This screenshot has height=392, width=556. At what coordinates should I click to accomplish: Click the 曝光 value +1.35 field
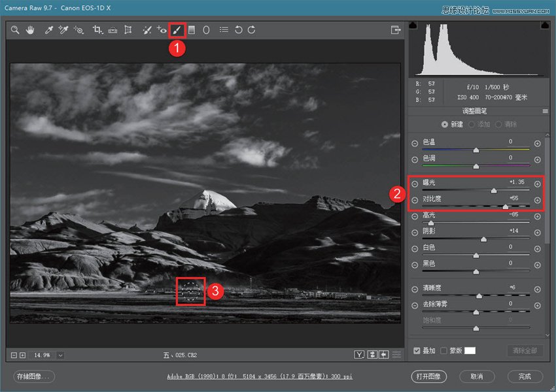[516, 182]
